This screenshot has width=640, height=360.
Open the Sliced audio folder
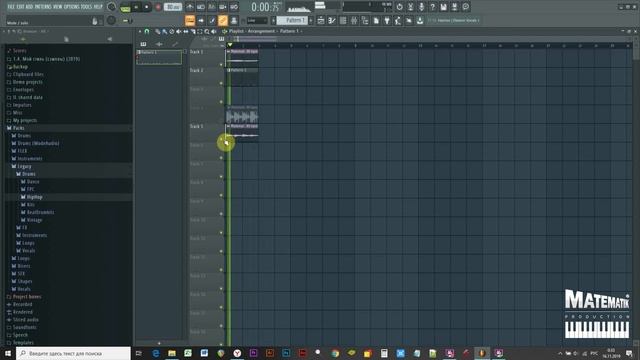(25, 320)
